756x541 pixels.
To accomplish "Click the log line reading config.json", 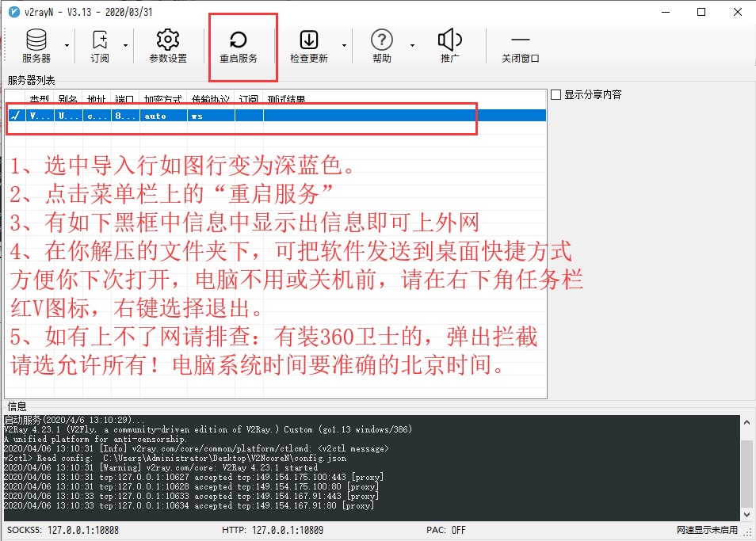I will 174,458.
